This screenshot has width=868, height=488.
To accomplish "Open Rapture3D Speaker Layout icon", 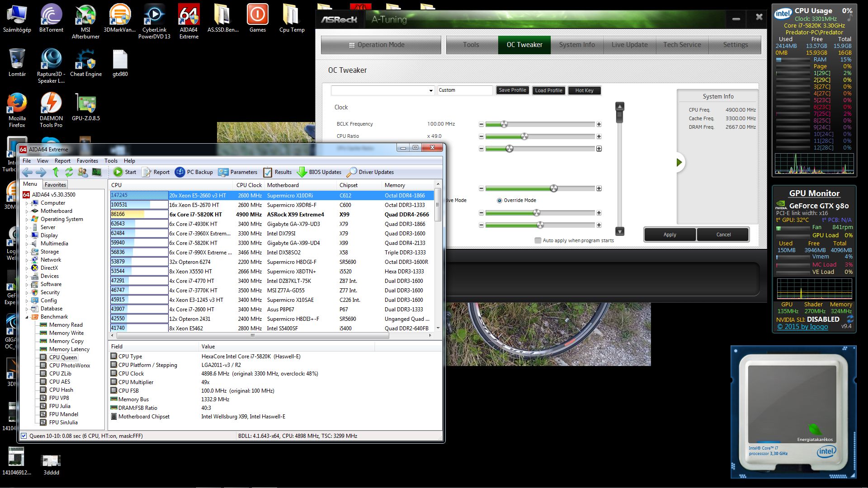I will 51,66.
